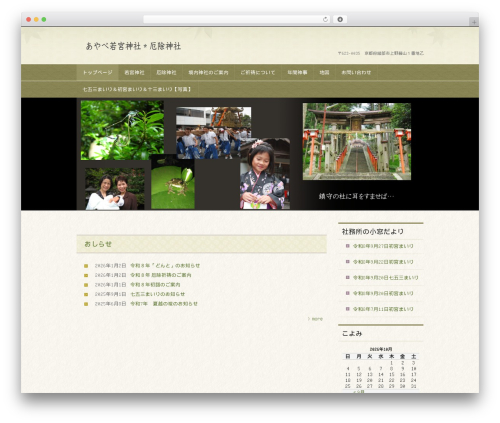Click the round download icon in the toolbar
The image size is (500, 423).
click(340, 19)
